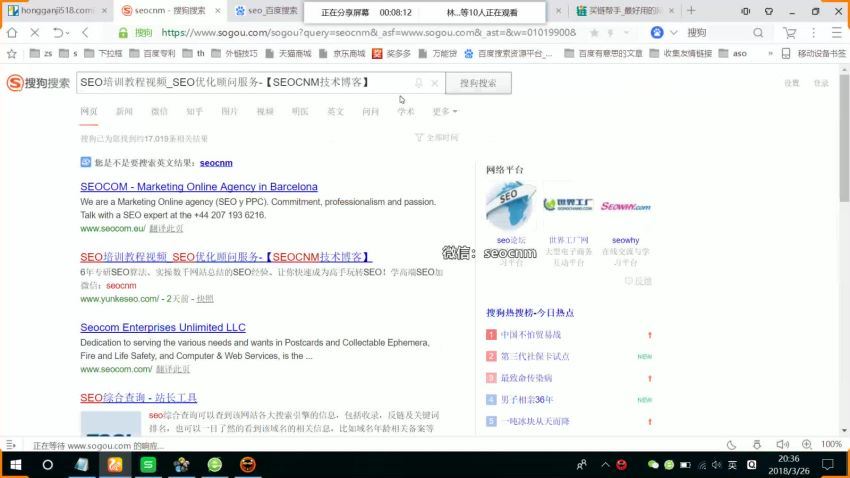Image resolution: width=850 pixels, height=478 pixels.
Task: Open the 移动设备书签 mobile bookmarks icon
Action: (786, 54)
